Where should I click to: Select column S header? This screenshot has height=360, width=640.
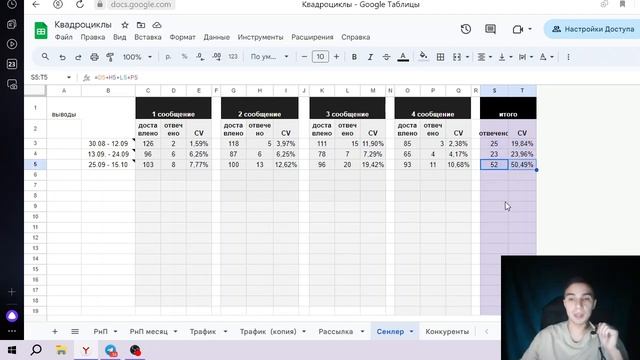point(494,90)
